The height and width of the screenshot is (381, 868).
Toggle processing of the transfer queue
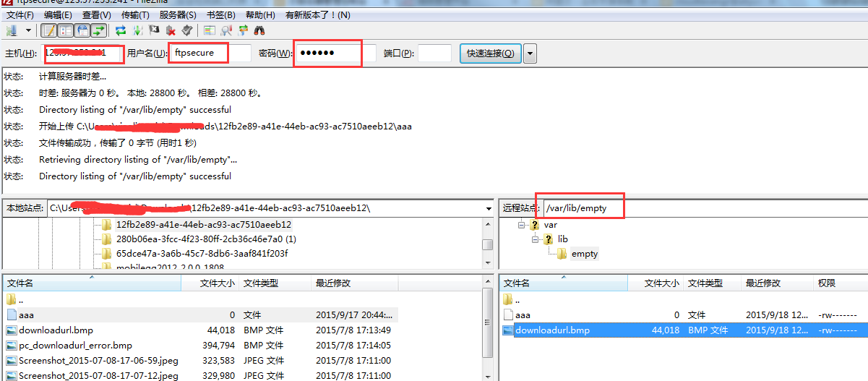[137, 30]
